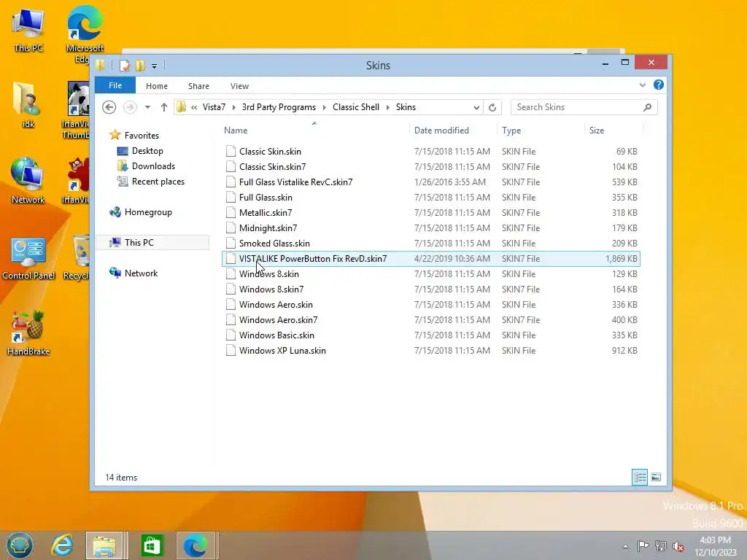Select the idk folder on desktop

click(x=28, y=105)
